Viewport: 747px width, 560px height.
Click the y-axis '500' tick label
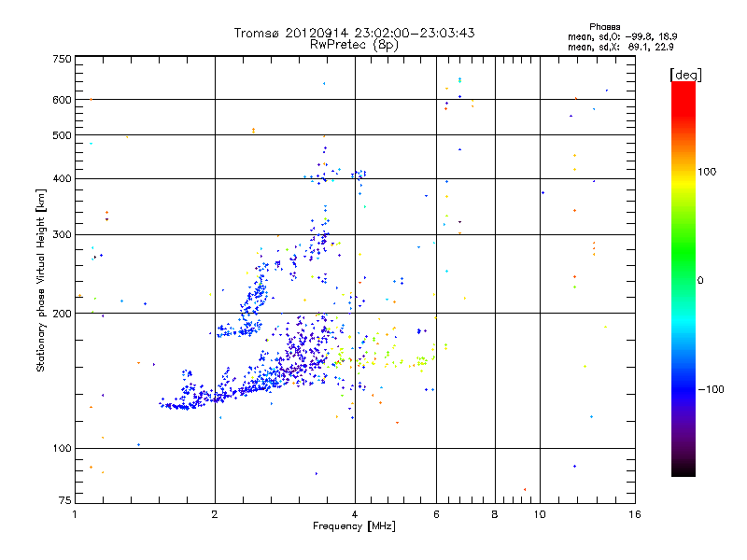click(x=62, y=135)
